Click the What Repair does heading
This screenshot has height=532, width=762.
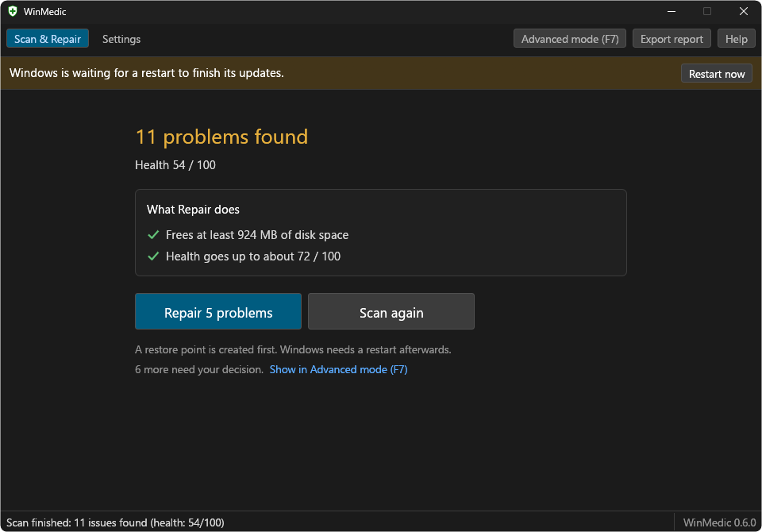coord(193,210)
